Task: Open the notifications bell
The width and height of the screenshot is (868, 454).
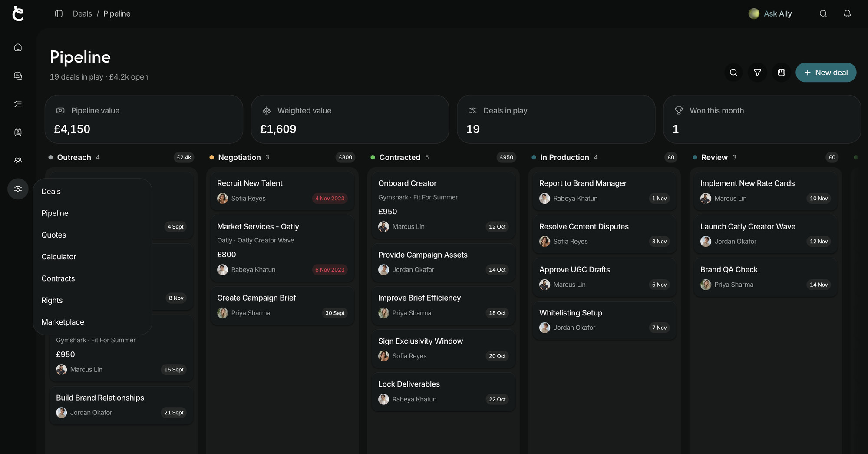Action: click(847, 14)
